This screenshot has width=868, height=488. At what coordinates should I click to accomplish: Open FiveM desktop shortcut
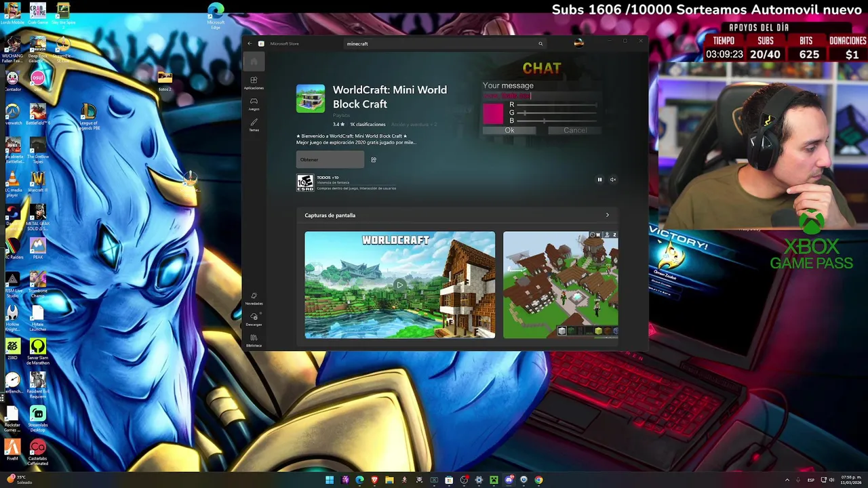point(12,451)
